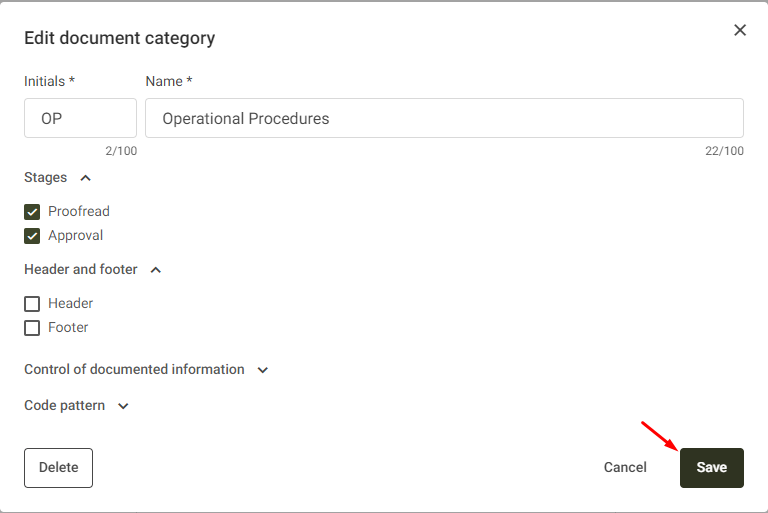Click into the Operational Procedures name field

(x=444, y=118)
